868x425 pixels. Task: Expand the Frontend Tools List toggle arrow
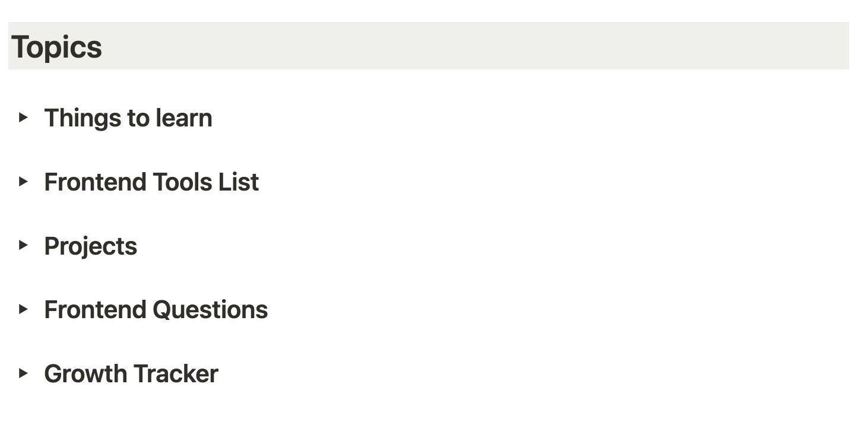click(23, 181)
